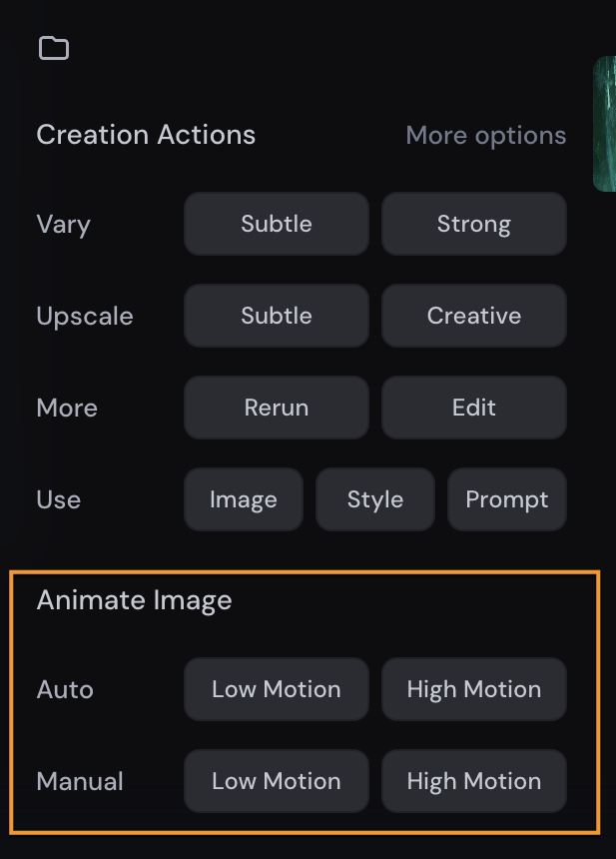This screenshot has height=859, width=616.
Task: Apply Vary Subtle to the image
Action: pyautogui.click(x=277, y=224)
